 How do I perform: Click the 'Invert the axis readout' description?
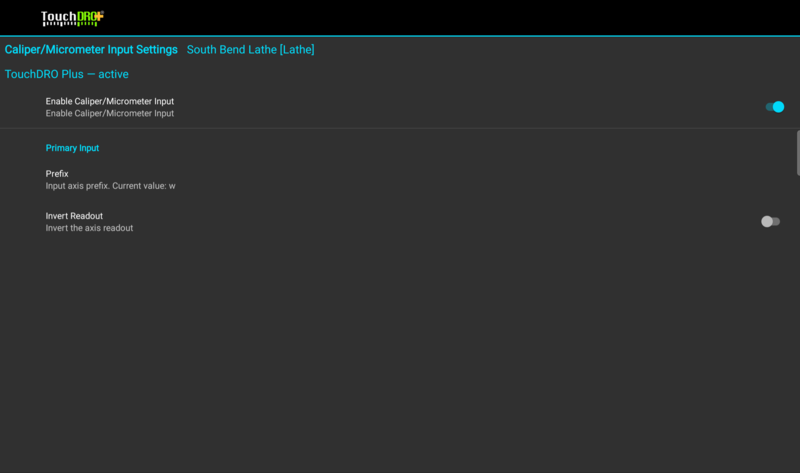pyautogui.click(x=89, y=228)
